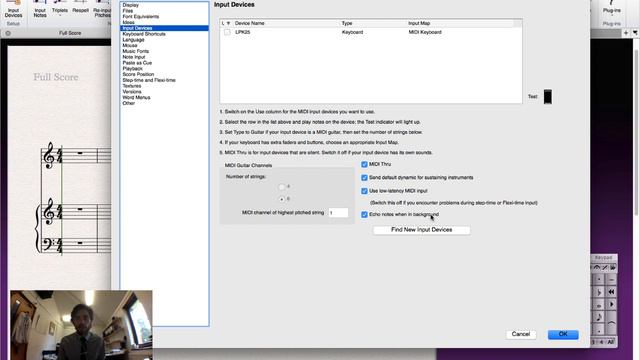Click the webcam video thumbnail
The width and height of the screenshot is (640, 360).
pyautogui.click(x=81, y=325)
